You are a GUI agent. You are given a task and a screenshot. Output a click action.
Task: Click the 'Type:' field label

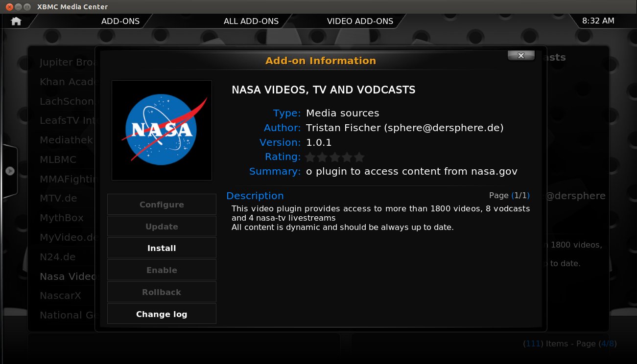(x=287, y=113)
